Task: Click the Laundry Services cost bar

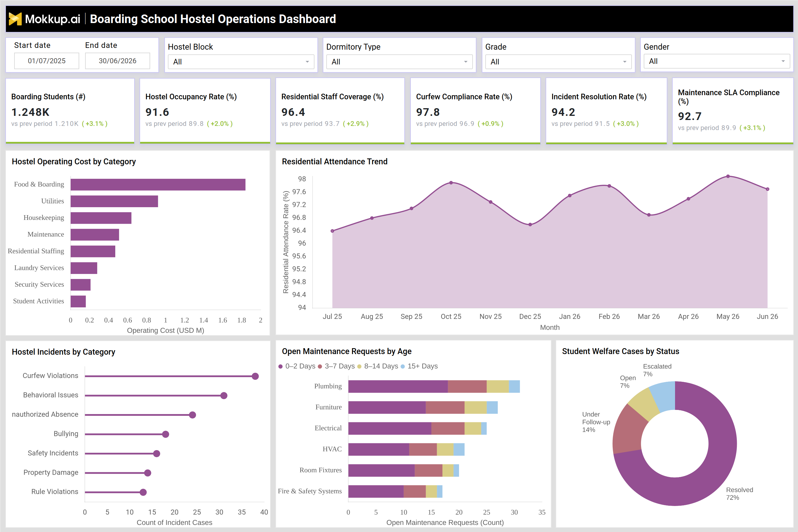Action: (84, 268)
